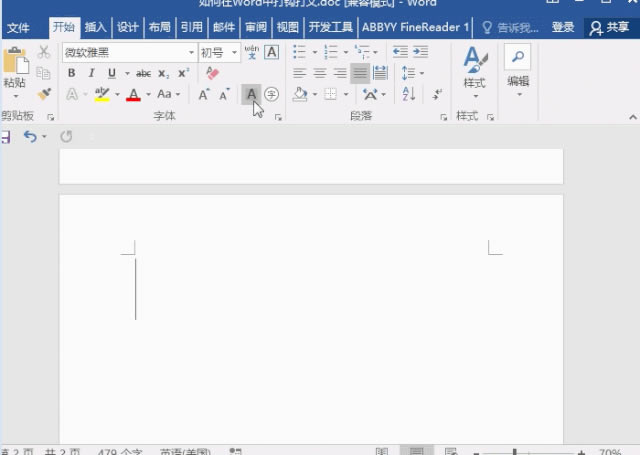This screenshot has height=455, width=640.
Task: Apply numbered list
Action: point(331,52)
